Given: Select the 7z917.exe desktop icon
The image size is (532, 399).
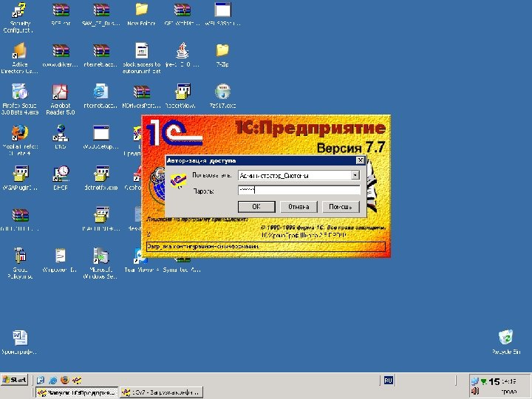Looking at the screenshot, I should [222, 95].
